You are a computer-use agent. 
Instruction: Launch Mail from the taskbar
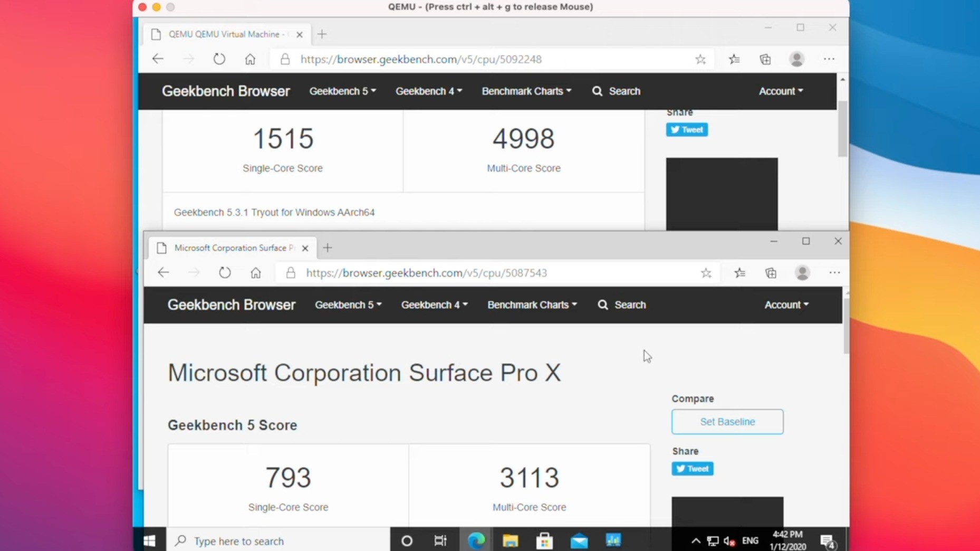point(579,541)
